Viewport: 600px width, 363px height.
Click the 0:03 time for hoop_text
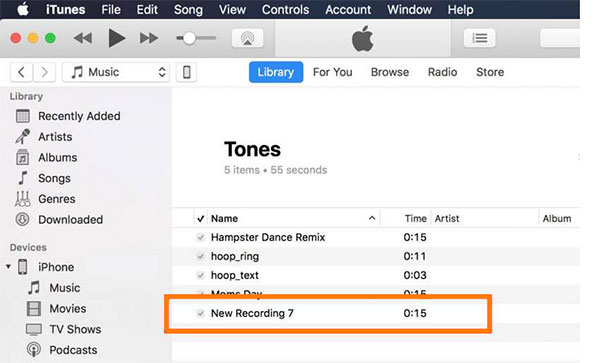(x=415, y=275)
